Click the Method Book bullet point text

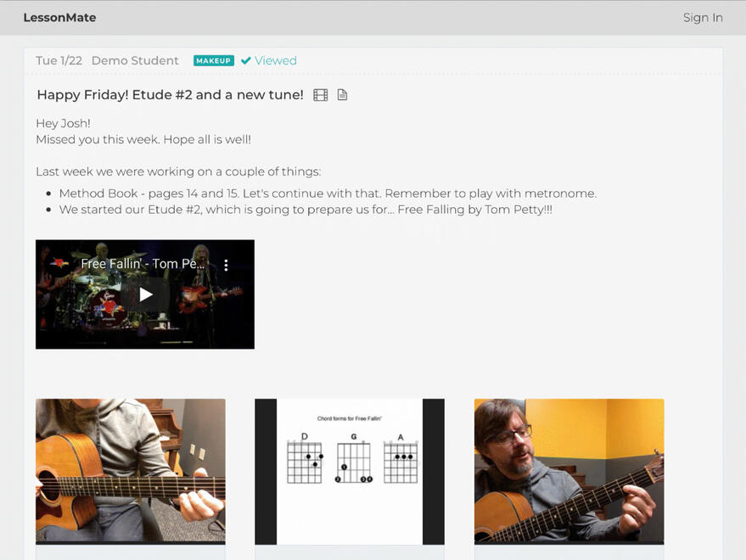pos(328,193)
